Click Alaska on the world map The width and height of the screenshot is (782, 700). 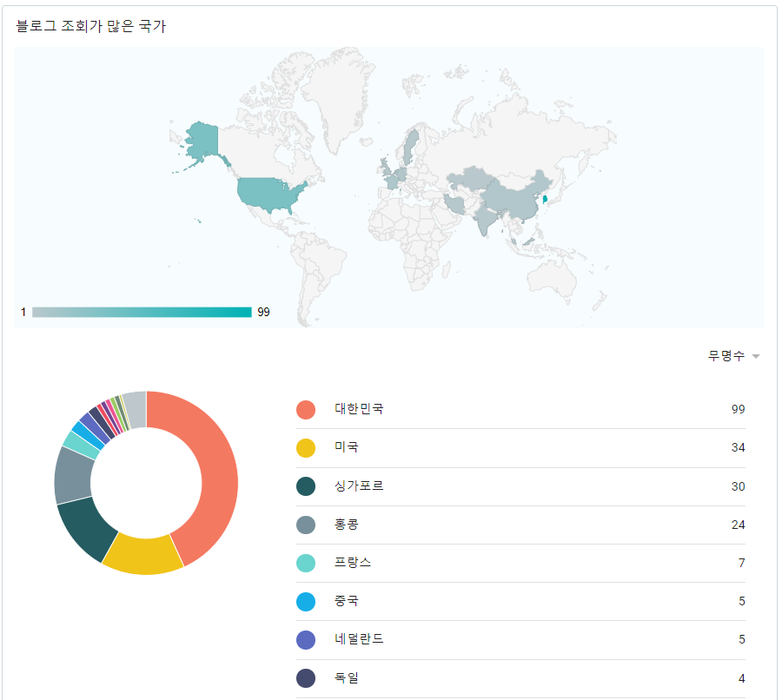tap(203, 141)
